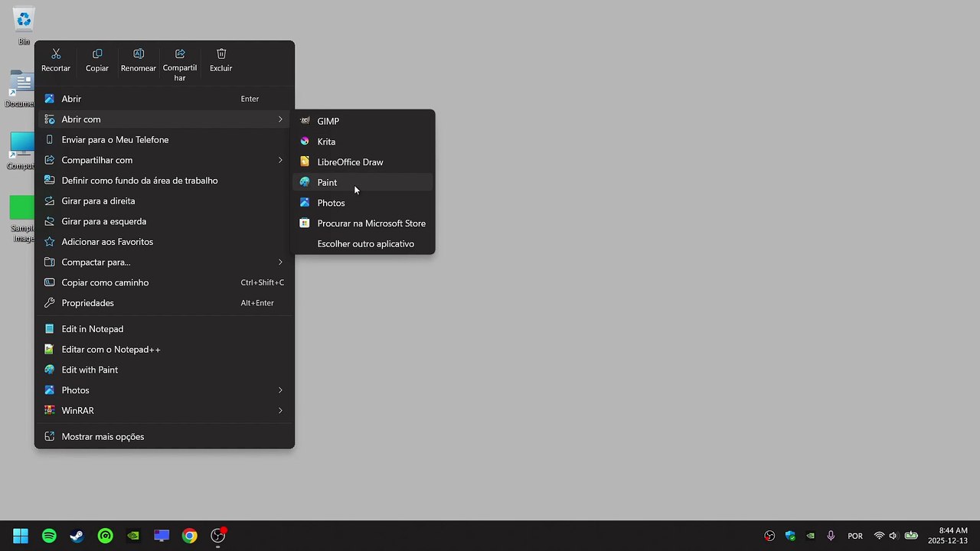Click the speaker volume tray icon

click(893, 536)
